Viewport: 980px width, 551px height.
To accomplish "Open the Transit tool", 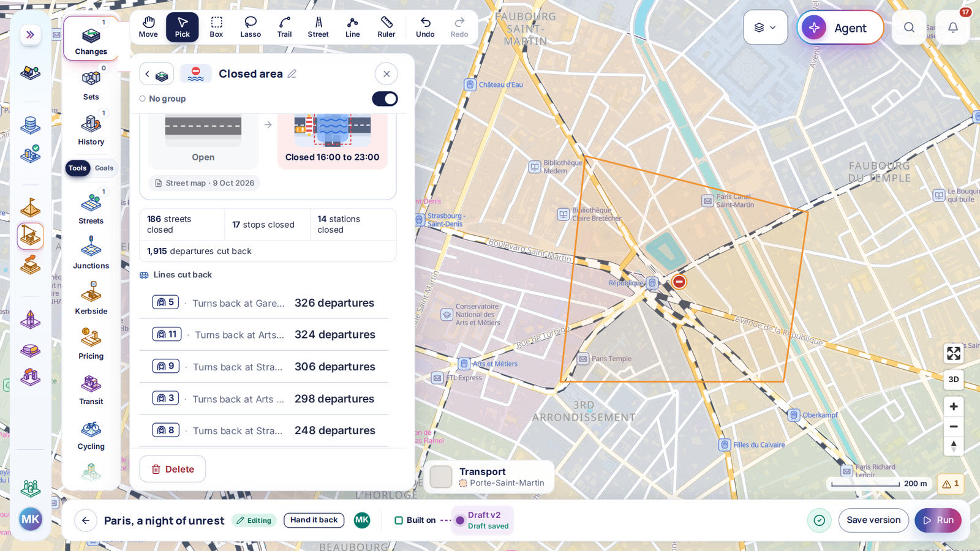I will (x=91, y=389).
